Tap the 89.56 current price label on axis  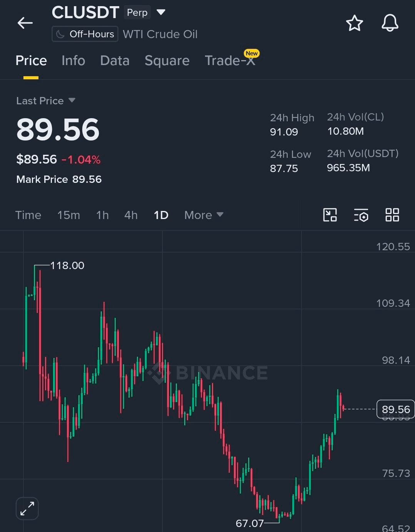pyautogui.click(x=396, y=409)
